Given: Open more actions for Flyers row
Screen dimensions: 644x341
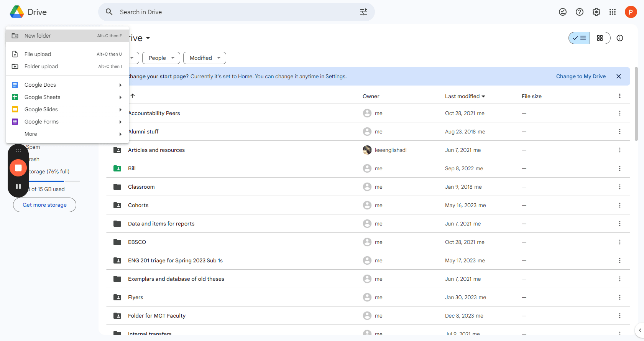Looking at the screenshot, I should (x=619, y=297).
